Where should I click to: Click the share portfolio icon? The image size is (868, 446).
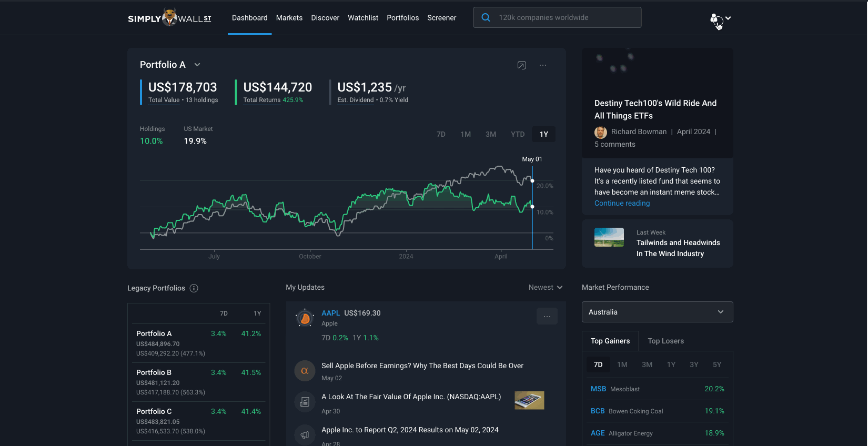coord(522,65)
